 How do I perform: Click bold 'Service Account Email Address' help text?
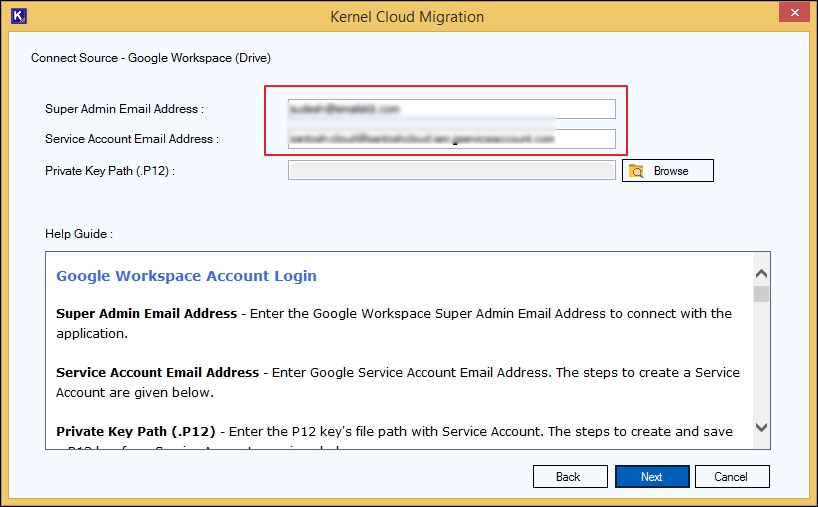click(158, 372)
